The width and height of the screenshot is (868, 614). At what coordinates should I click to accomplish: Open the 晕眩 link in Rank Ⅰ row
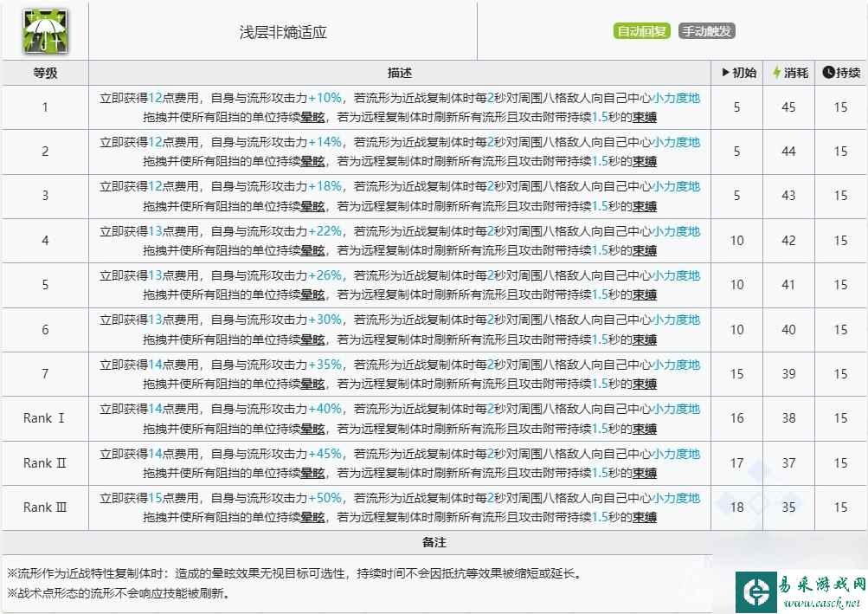(312, 429)
